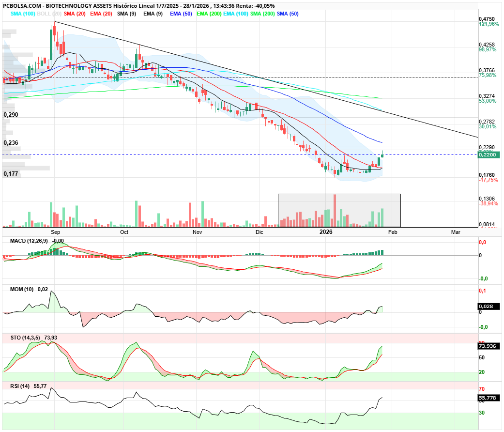Viewport: 504px width, 432px height.
Task: Enable the greyed-out BOLL (20) legend entry
Action: [50, 14]
